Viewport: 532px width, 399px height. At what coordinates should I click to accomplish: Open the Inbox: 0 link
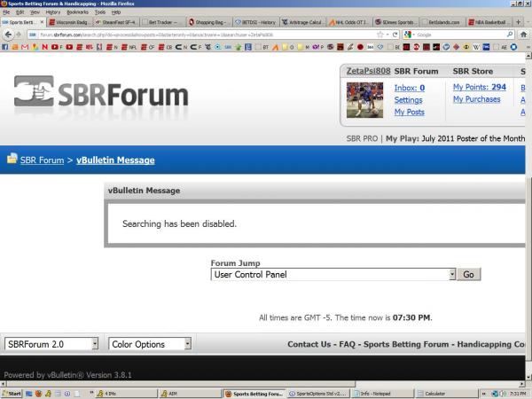pos(409,88)
